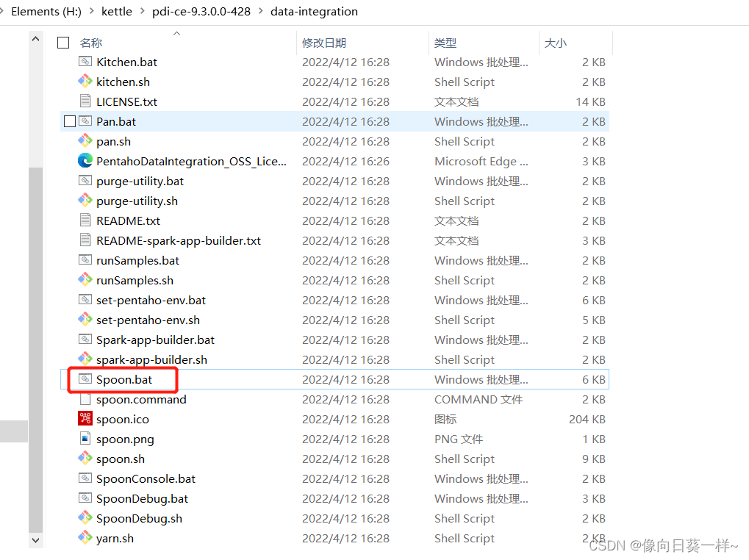Click the blank spoon.command file icon
The height and width of the screenshot is (560, 749).
85,399
